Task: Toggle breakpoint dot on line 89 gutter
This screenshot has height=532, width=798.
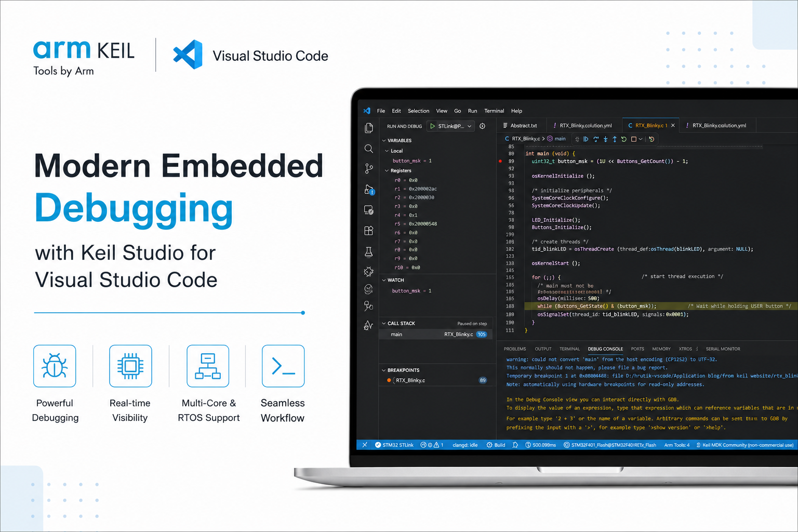Action: coord(500,162)
